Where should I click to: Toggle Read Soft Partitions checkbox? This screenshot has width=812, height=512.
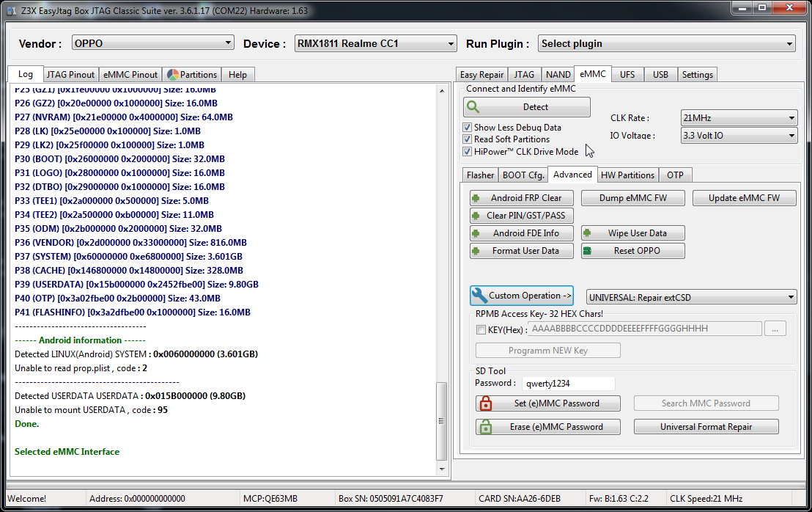coord(467,139)
